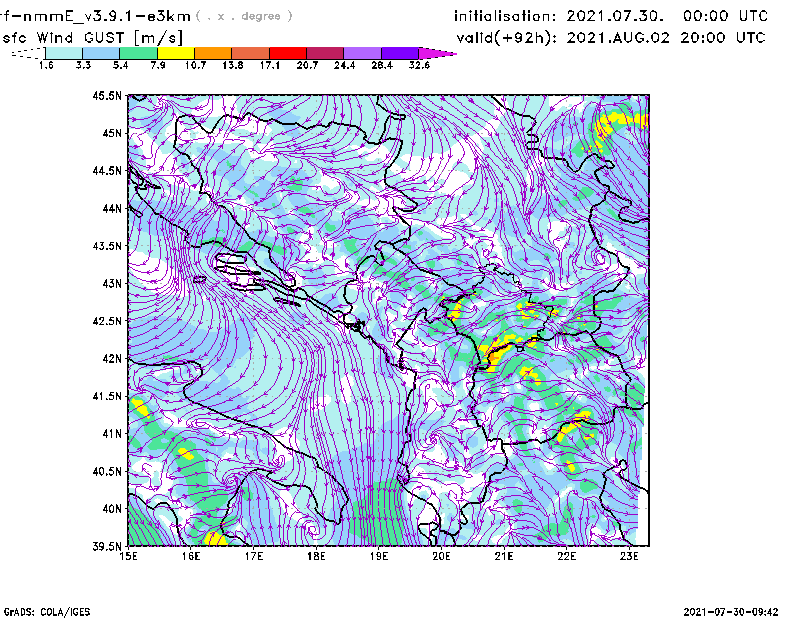Click longitude label 20E
800x618 pixels.
pyautogui.click(x=441, y=556)
